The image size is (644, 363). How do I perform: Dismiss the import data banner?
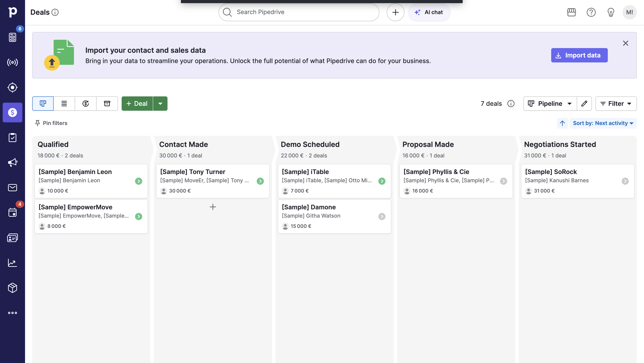pyautogui.click(x=625, y=43)
